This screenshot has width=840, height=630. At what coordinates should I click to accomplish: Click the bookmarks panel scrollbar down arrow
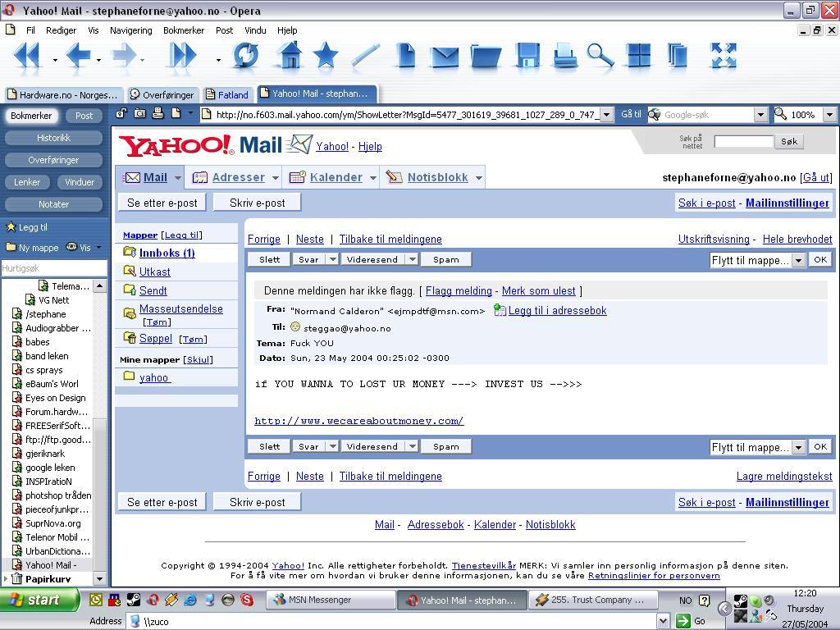point(99,578)
